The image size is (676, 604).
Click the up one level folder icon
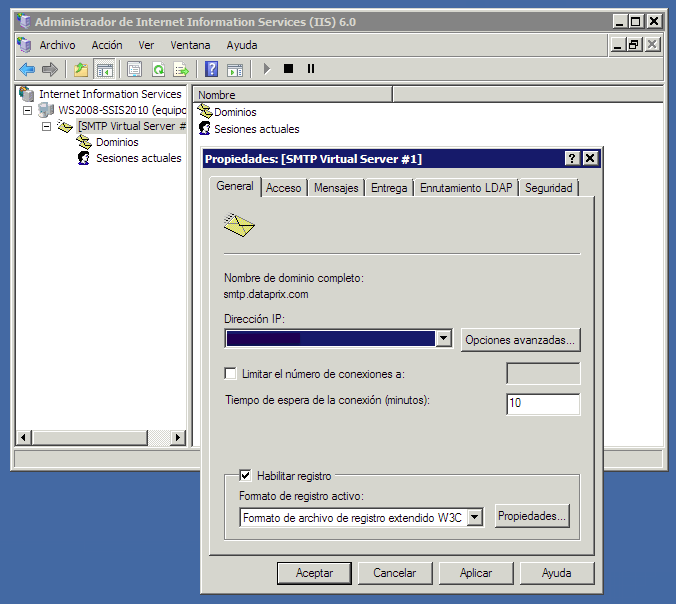pos(81,69)
